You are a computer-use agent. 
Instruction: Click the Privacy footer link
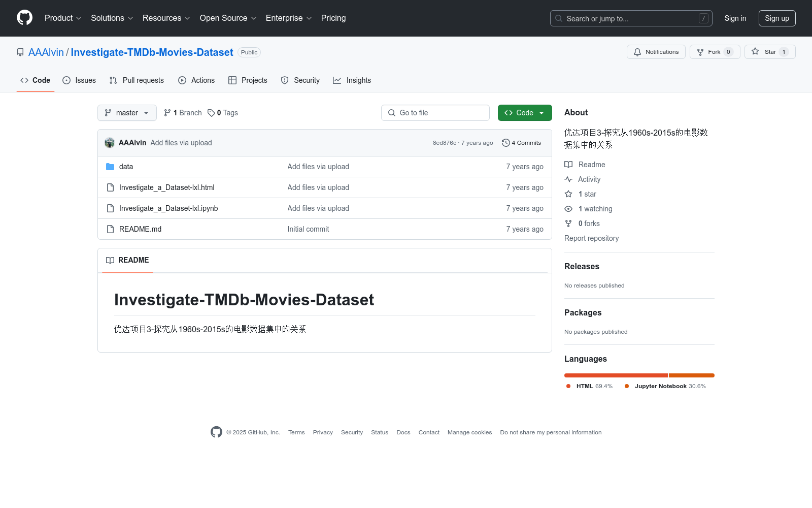click(323, 432)
